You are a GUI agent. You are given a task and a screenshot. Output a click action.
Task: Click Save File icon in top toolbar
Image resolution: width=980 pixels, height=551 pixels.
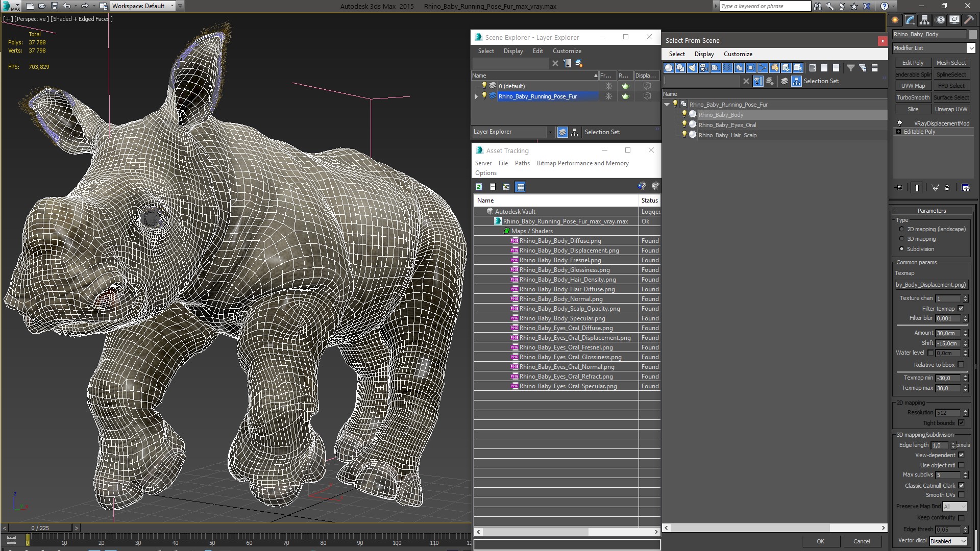55,6
